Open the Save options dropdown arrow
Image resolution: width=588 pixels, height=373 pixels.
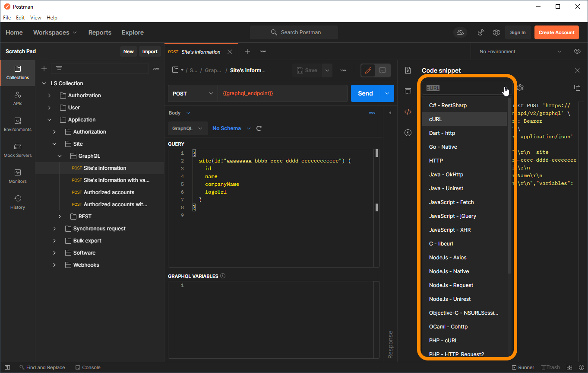[327, 70]
